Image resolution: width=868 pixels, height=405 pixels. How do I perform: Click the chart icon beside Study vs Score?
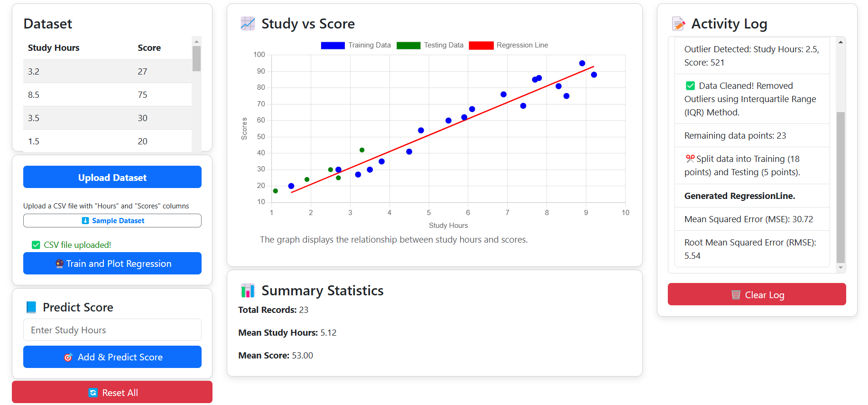[x=248, y=24]
